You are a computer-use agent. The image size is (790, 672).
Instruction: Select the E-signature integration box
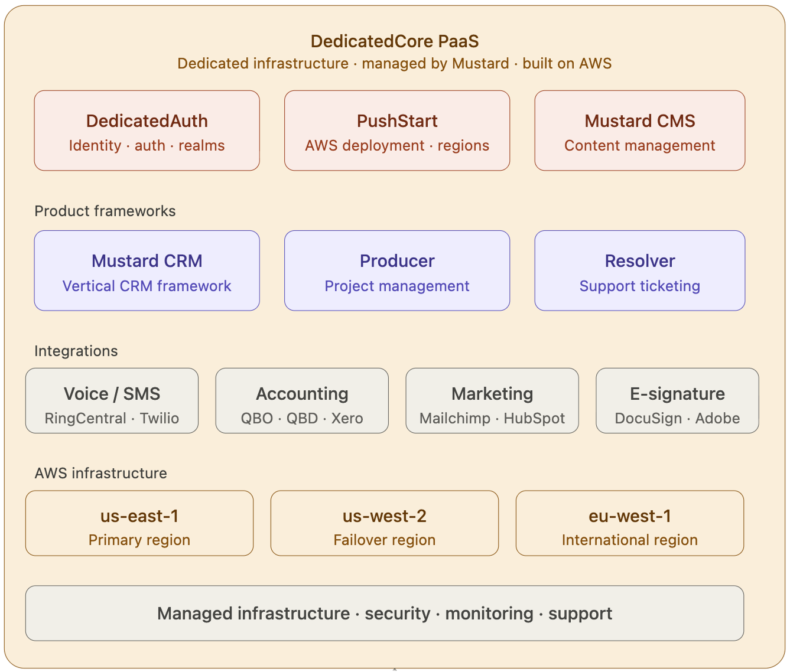[x=677, y=401]
